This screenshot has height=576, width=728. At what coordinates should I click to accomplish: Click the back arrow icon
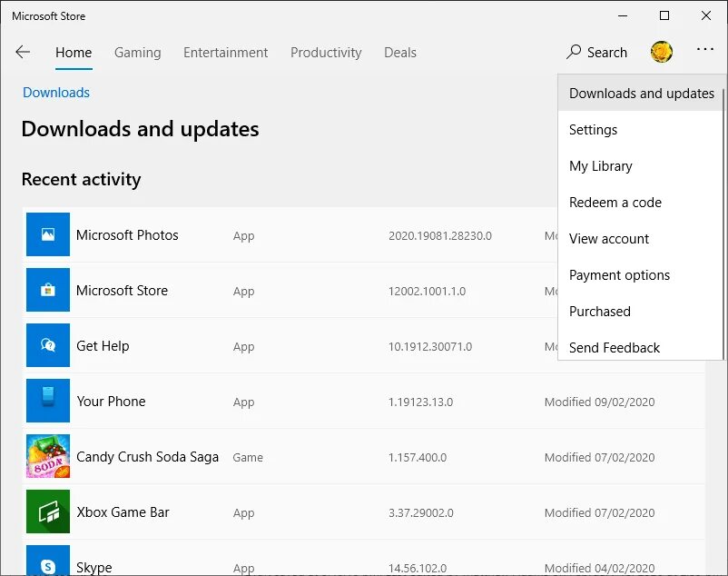click(x=23, y=52)
